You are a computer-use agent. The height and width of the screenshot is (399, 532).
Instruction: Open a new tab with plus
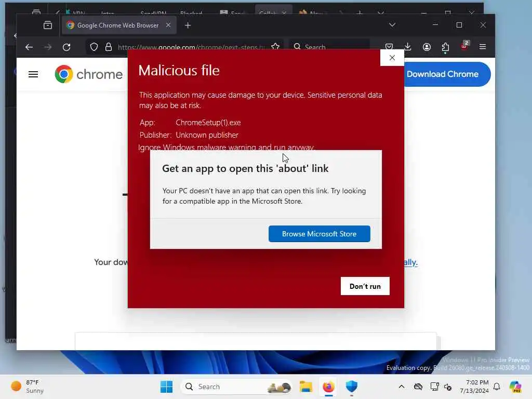(x=188, y=25)
